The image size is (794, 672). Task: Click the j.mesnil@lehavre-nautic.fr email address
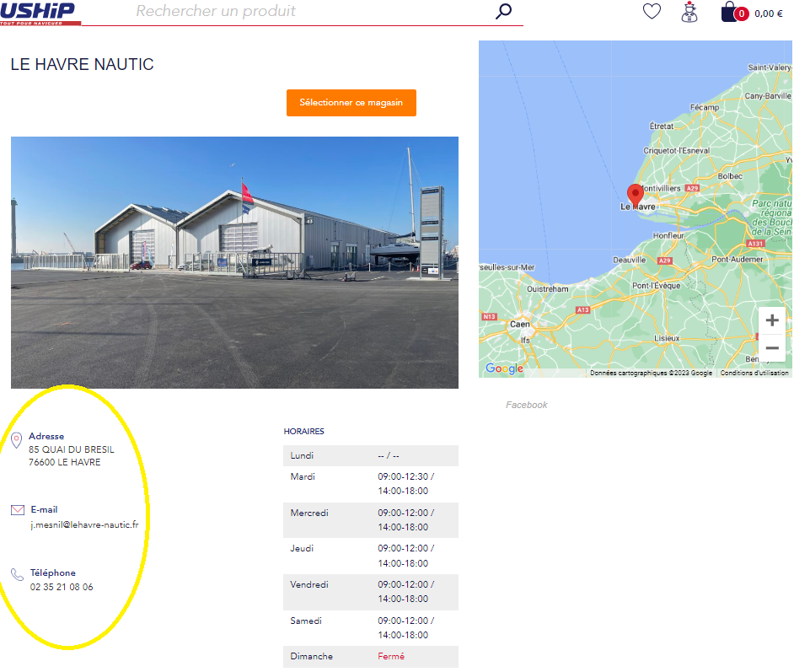point(84,524)
